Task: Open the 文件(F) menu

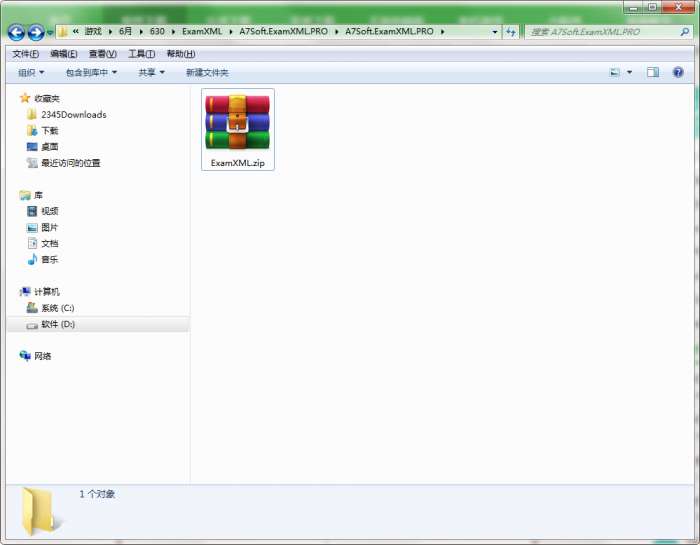Action: [x=25, y=54]
